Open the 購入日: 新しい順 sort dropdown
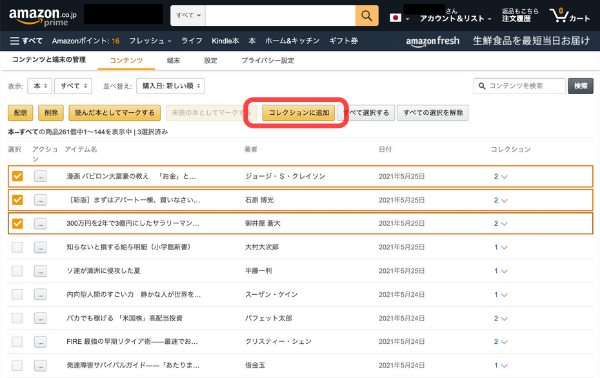600x378 pixels. coord(170,86)
